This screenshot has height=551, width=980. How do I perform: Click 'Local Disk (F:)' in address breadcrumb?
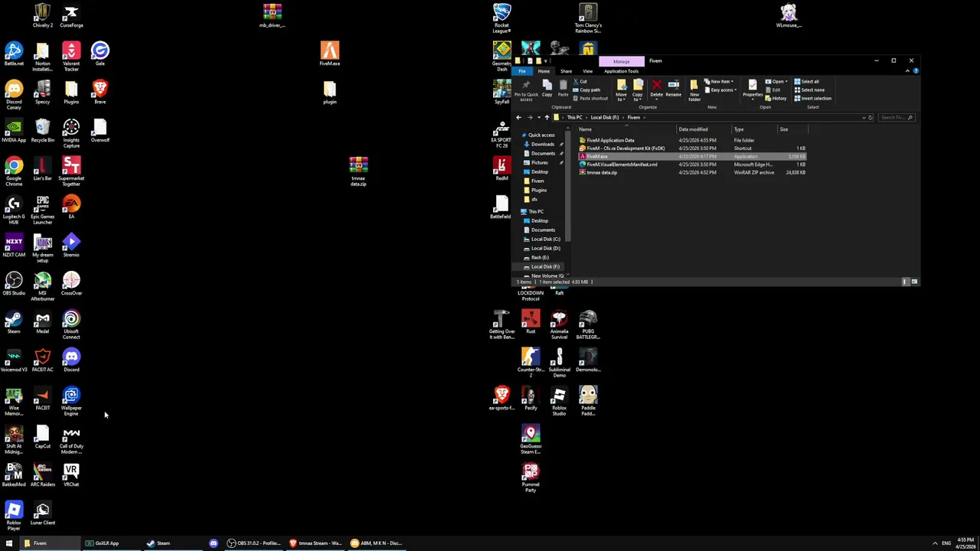[x=604, y=117]
